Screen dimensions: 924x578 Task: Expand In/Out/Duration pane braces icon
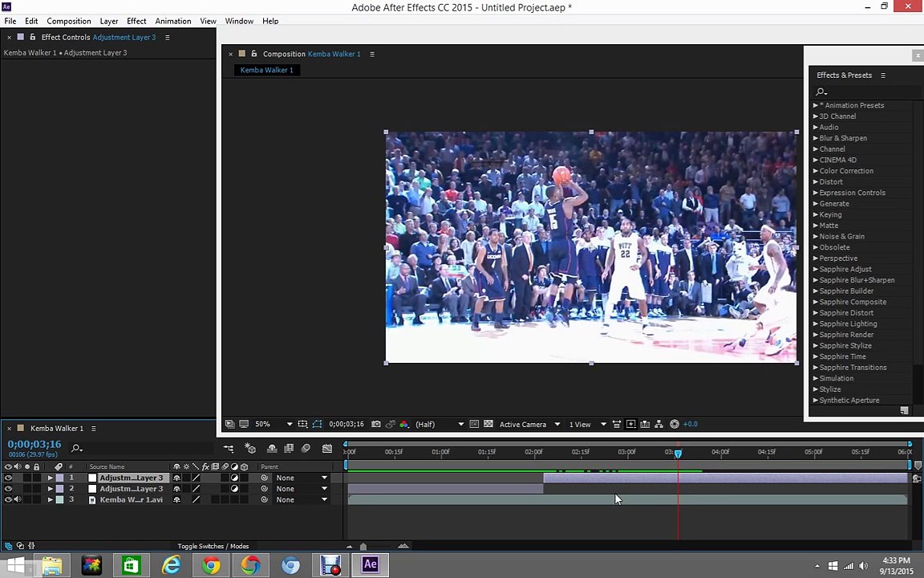[x=32, y=546]
